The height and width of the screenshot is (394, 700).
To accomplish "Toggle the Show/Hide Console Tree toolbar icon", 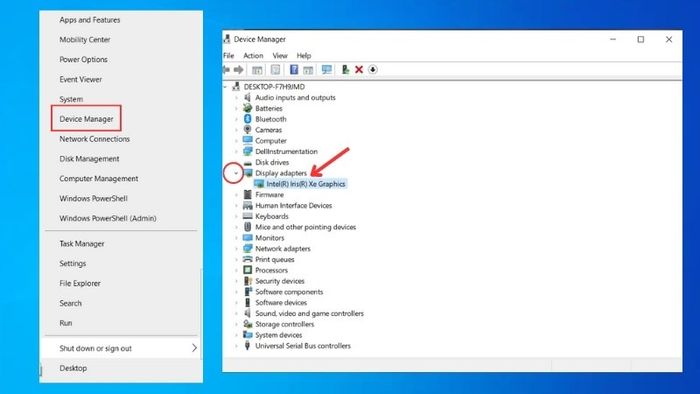I will (257, 70).
